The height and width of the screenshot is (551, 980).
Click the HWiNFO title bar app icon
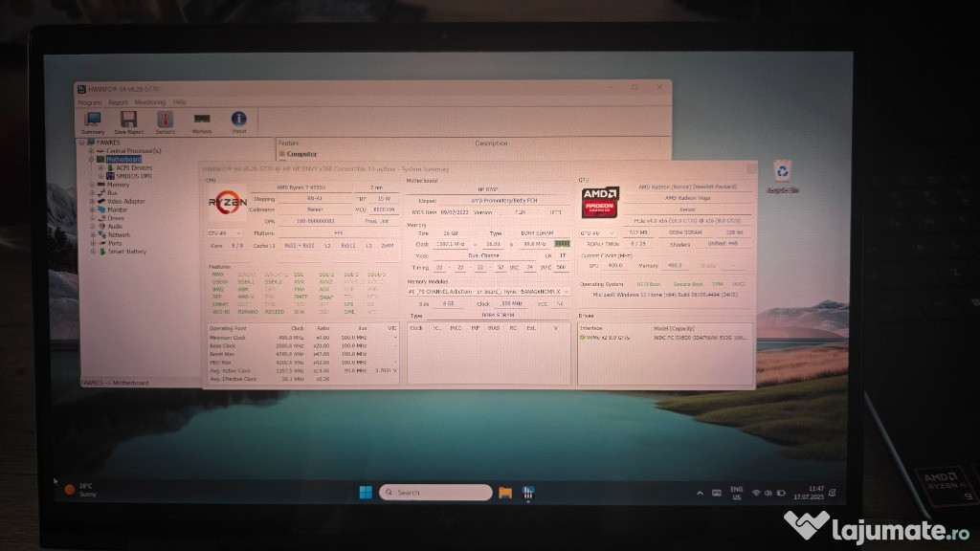coord(82,89)
